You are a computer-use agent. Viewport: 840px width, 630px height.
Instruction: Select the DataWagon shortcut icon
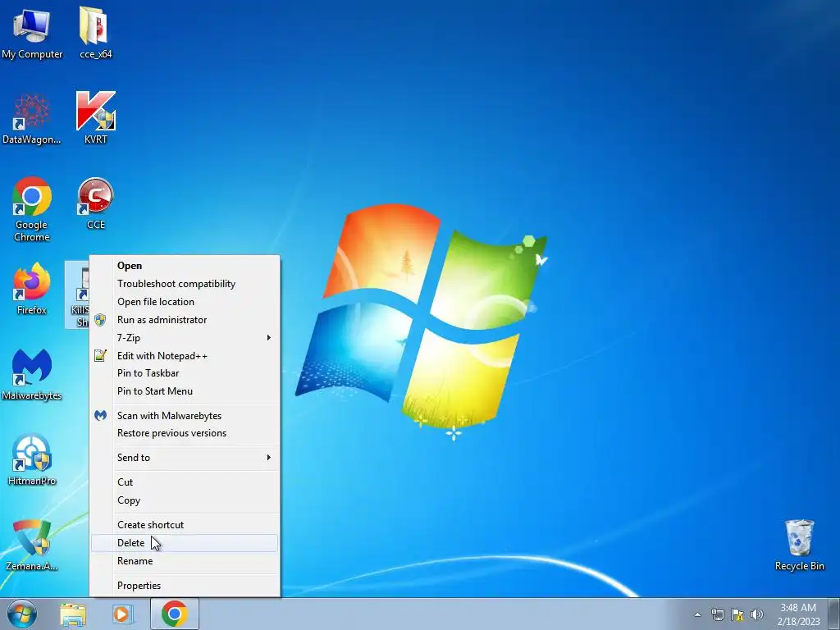coord(32,119)
